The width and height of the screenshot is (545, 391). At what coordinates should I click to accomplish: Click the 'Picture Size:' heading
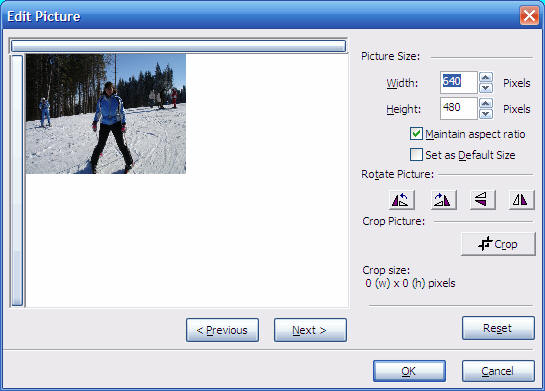point(390,56)
